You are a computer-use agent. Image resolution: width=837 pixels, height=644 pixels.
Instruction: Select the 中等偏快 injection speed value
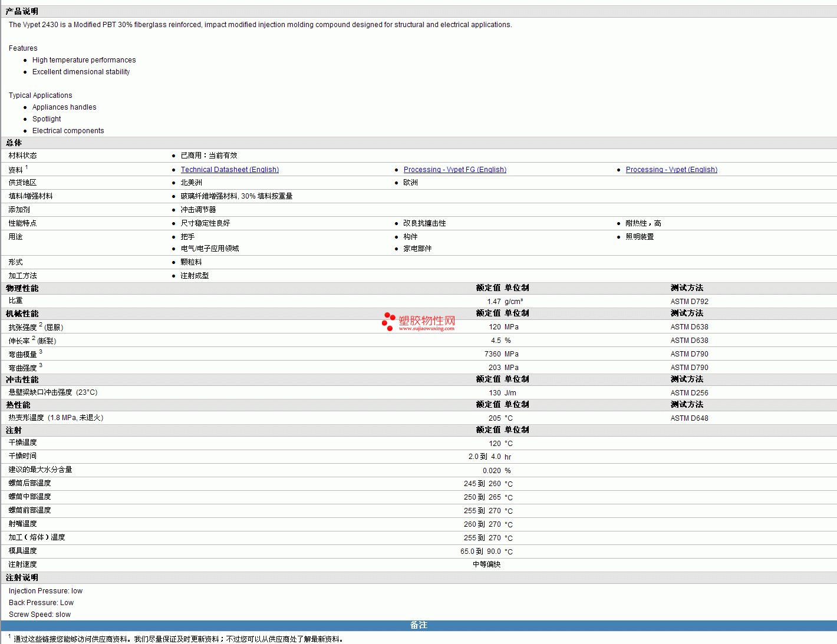coord(486,564)
